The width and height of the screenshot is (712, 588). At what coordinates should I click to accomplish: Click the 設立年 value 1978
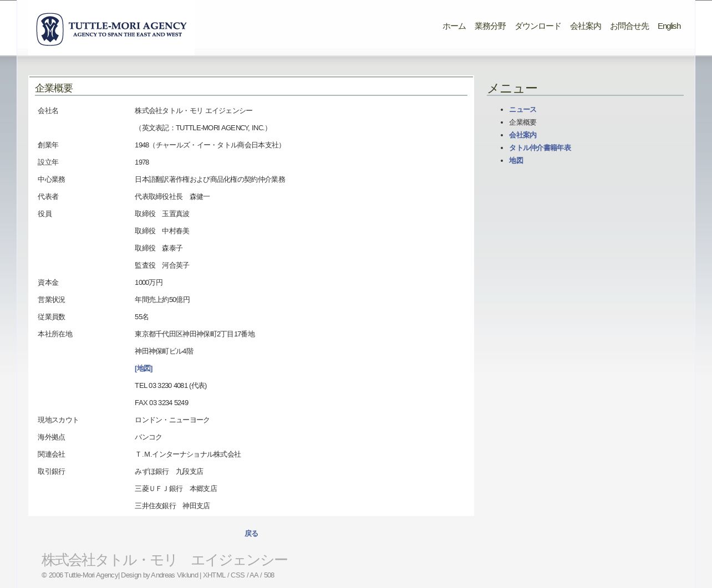(142, 162)
